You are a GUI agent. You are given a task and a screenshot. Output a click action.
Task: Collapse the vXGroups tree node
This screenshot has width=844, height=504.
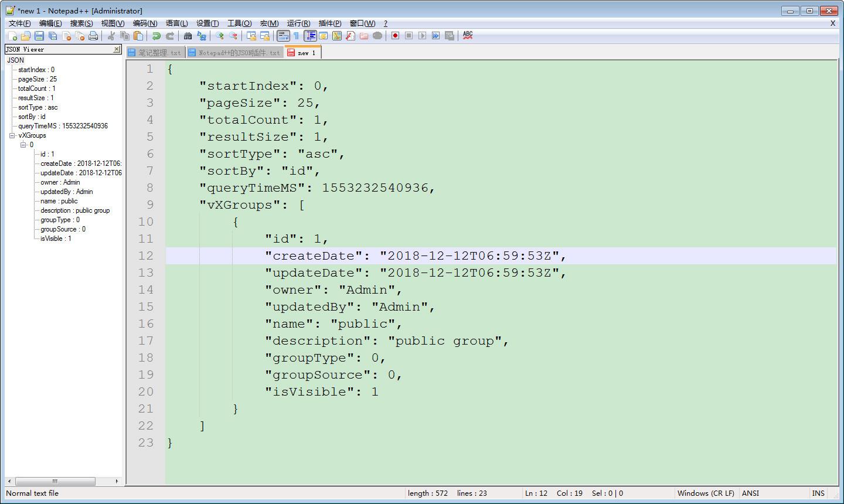point(11,135)
